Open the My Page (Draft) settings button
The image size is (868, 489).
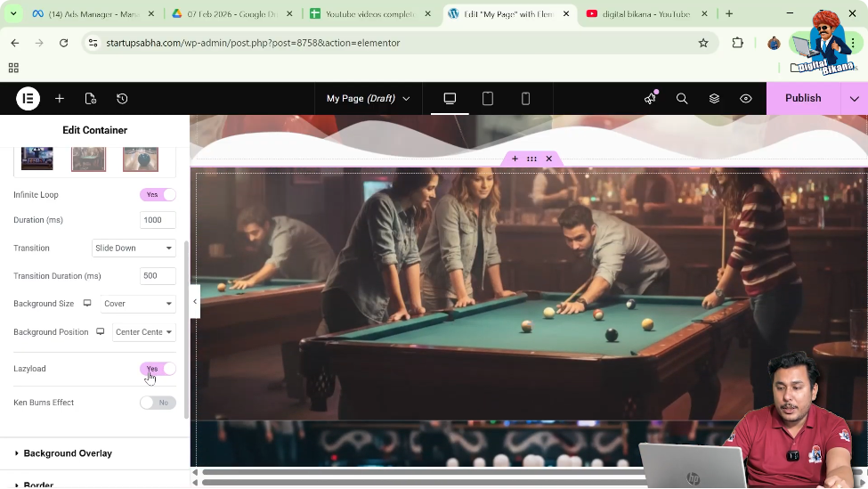coord(368,99)
